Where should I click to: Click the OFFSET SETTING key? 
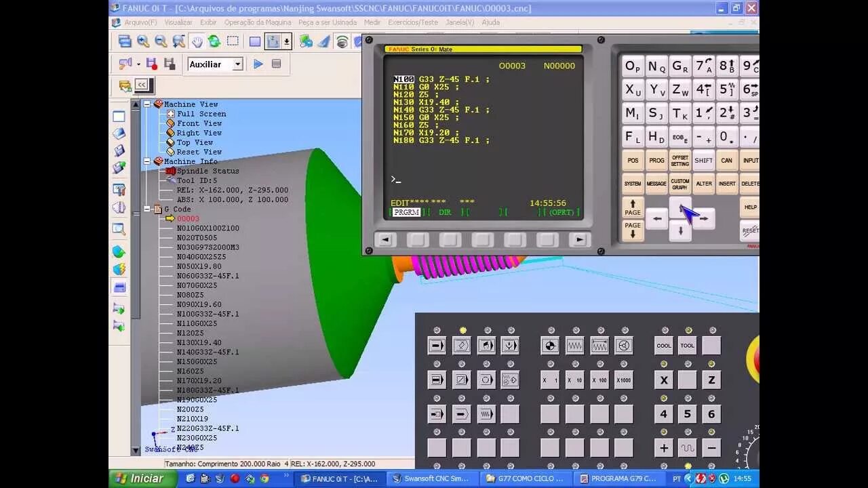(x=680, y=161)
